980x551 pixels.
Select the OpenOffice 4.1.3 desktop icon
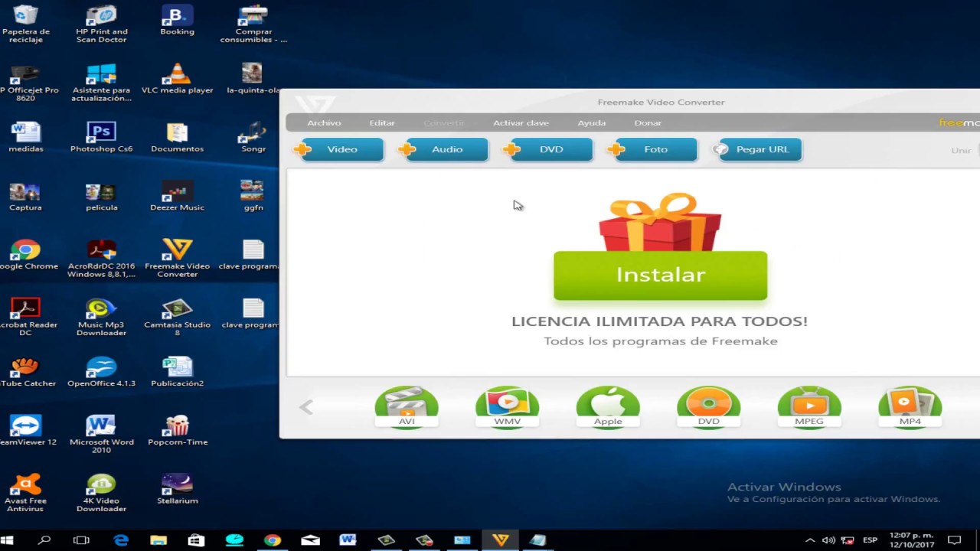(x=101, y=373)
